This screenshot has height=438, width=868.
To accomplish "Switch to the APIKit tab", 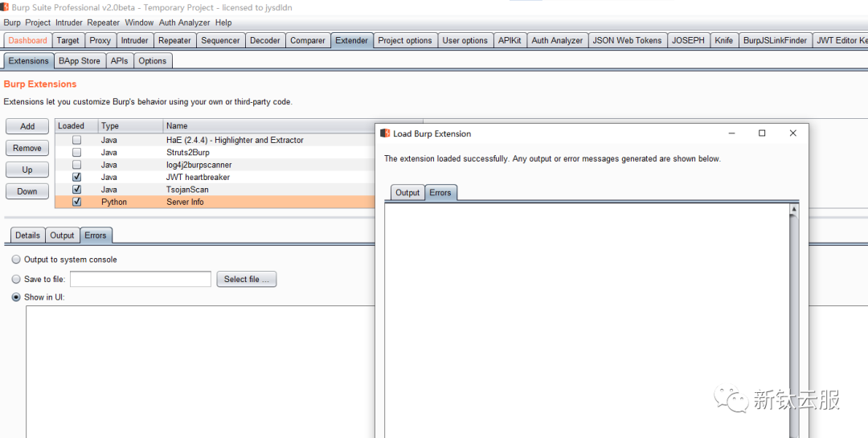I will [510, 40].
